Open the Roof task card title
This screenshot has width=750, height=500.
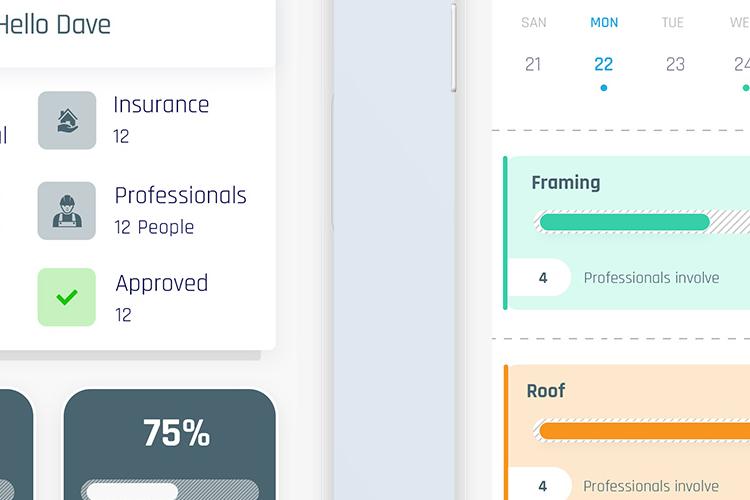pos(546,391)
